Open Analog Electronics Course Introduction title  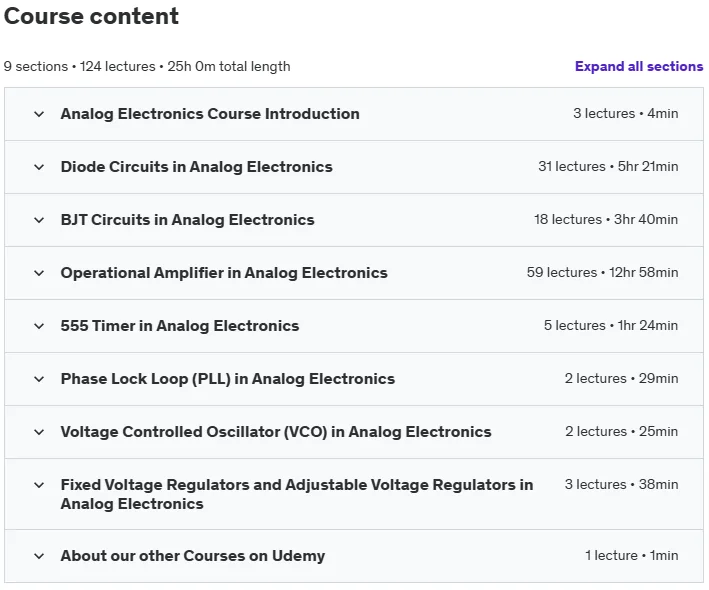(210, 114)
